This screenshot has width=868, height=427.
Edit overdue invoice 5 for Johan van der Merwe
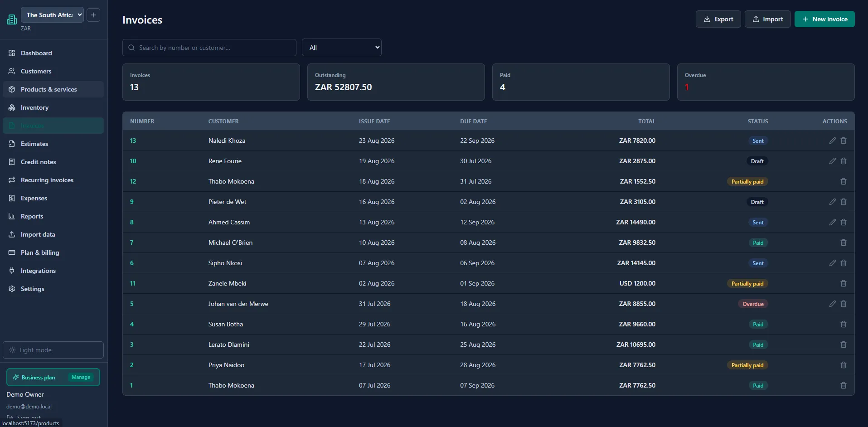[x=832, y=304]
